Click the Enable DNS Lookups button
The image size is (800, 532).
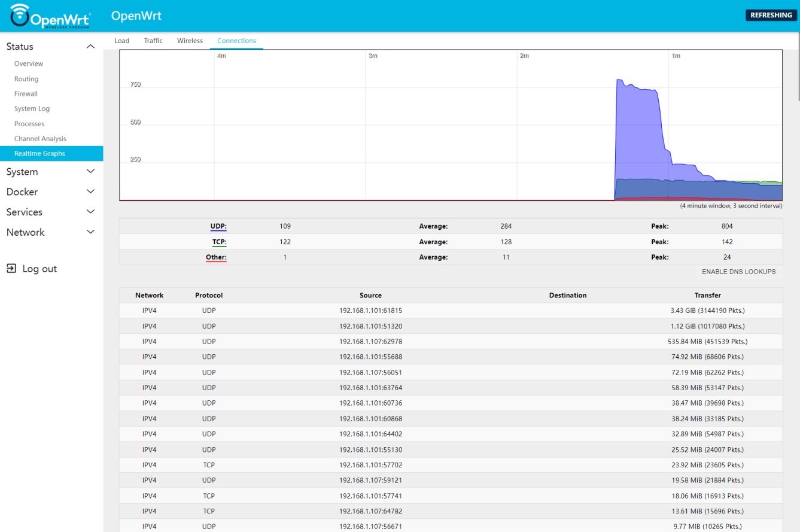(x=738, y=272)
